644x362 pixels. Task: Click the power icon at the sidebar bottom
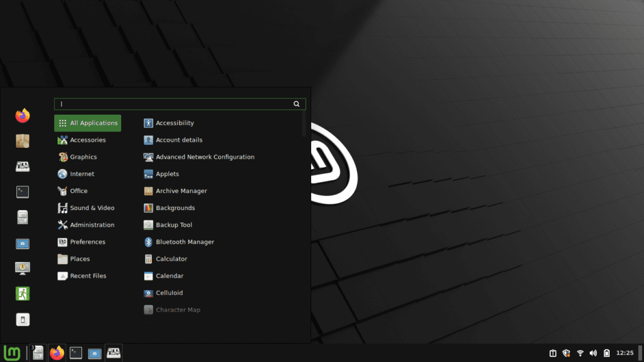(x=22, y=319)
